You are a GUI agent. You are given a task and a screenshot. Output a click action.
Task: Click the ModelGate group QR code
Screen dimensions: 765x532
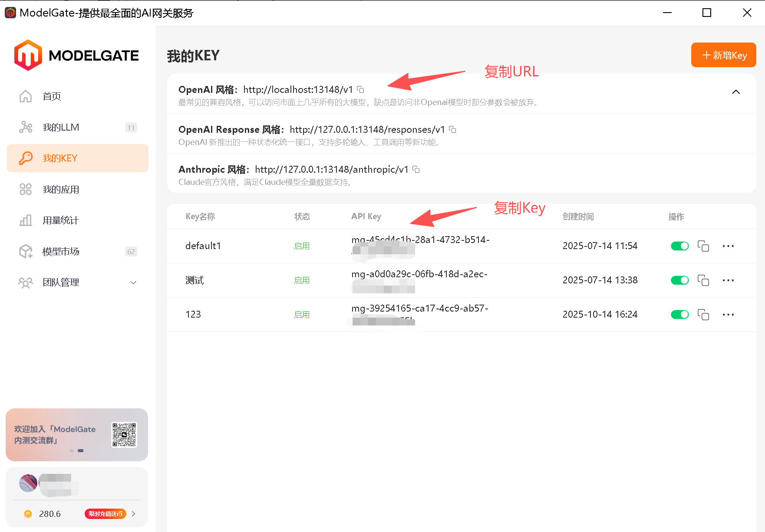[x=124, y=435]
